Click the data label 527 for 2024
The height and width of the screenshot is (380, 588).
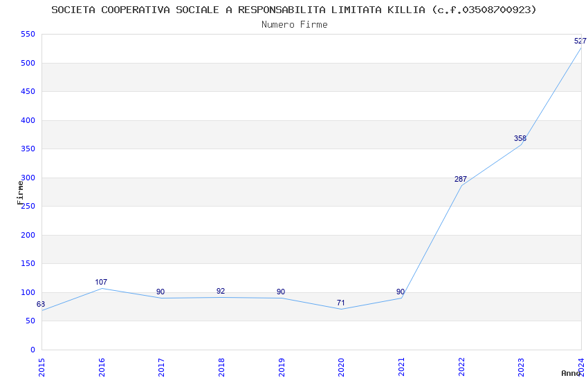coord(580,41)
